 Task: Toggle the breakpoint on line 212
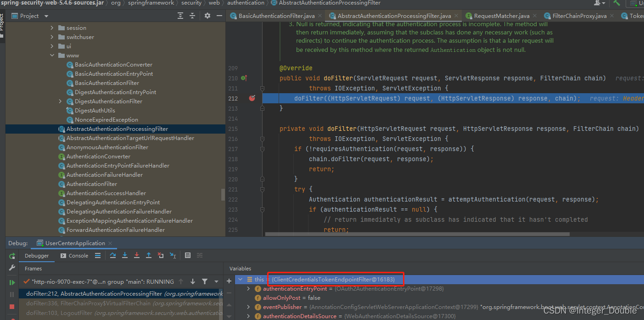[x=252, y=98]
